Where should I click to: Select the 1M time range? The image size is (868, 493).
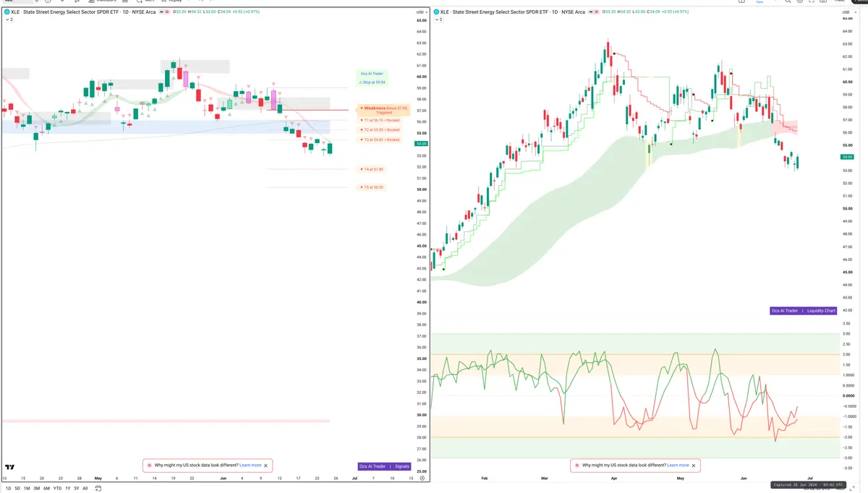click(x=27, y=488)
